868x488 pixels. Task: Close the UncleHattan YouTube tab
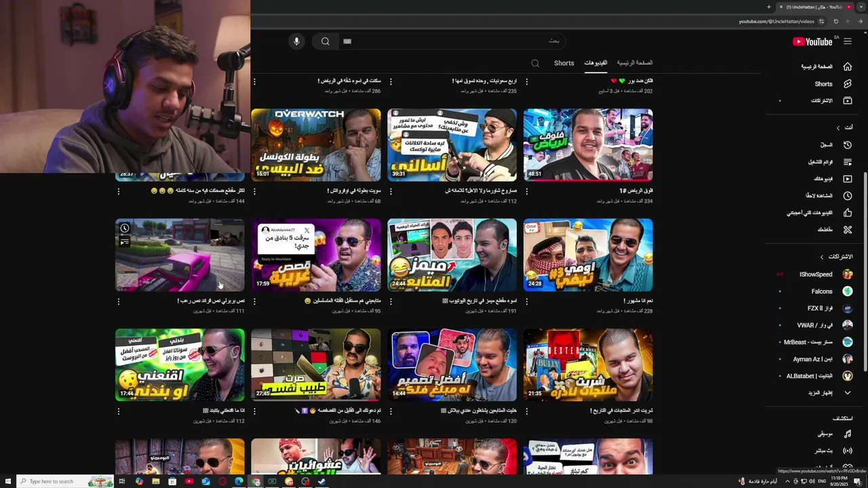781,7
